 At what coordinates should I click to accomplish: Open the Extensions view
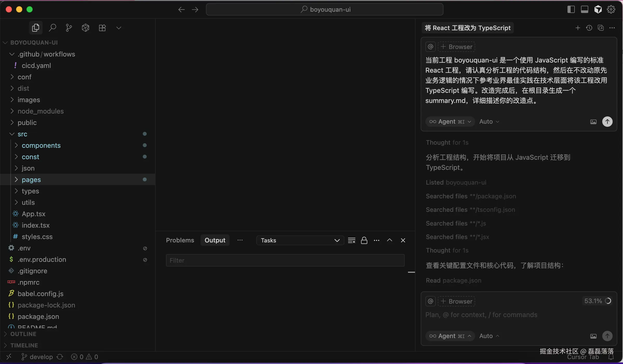pyautogui.click(x=102, y=28)
